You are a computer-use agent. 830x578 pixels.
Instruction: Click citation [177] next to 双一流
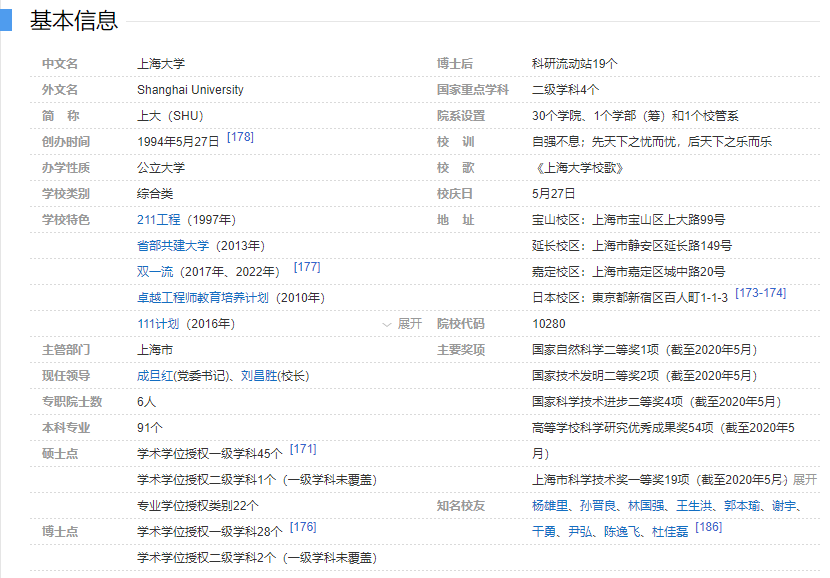[x=306, y=267]
